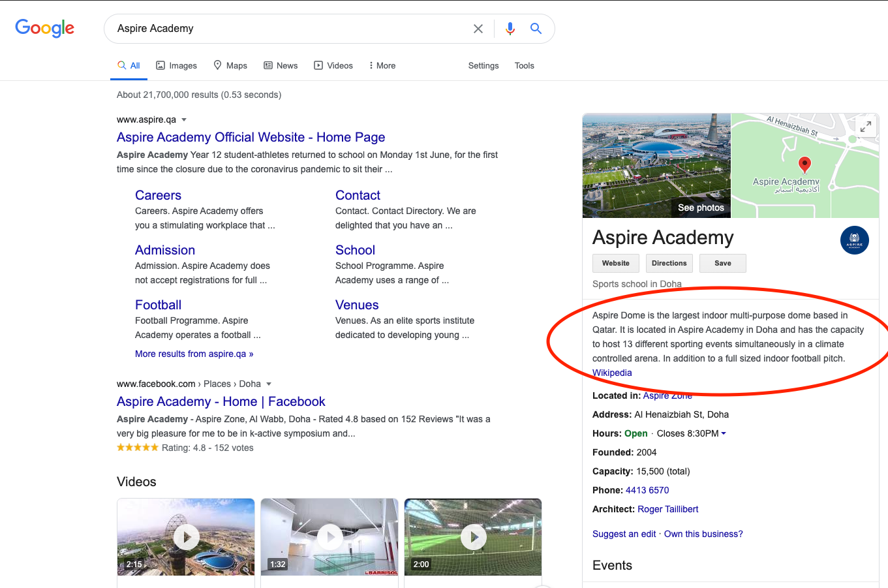This screenshot has width=888, height=588.
Task: Click the Save button
Action: click(x=723, y=263)
